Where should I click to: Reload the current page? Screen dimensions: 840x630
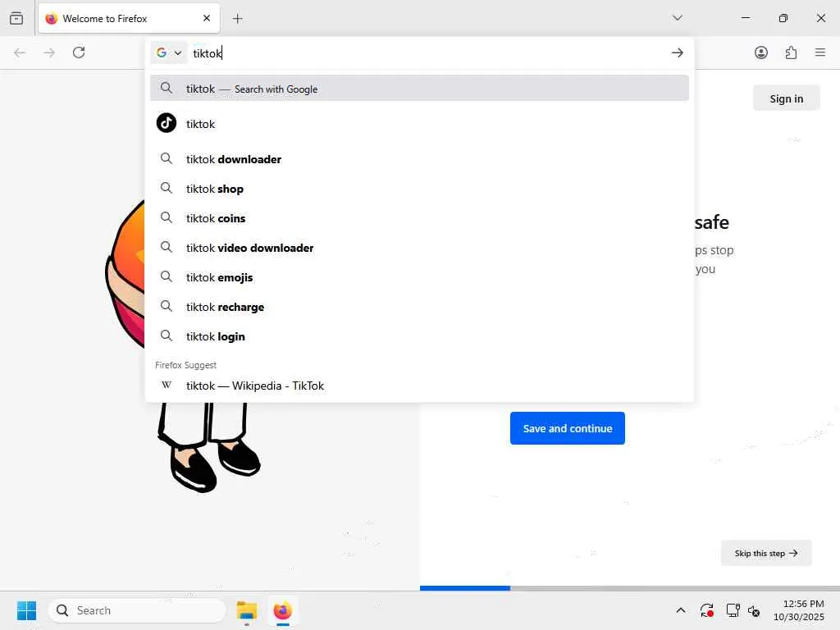pyautogui.click(x=79, y=52)
